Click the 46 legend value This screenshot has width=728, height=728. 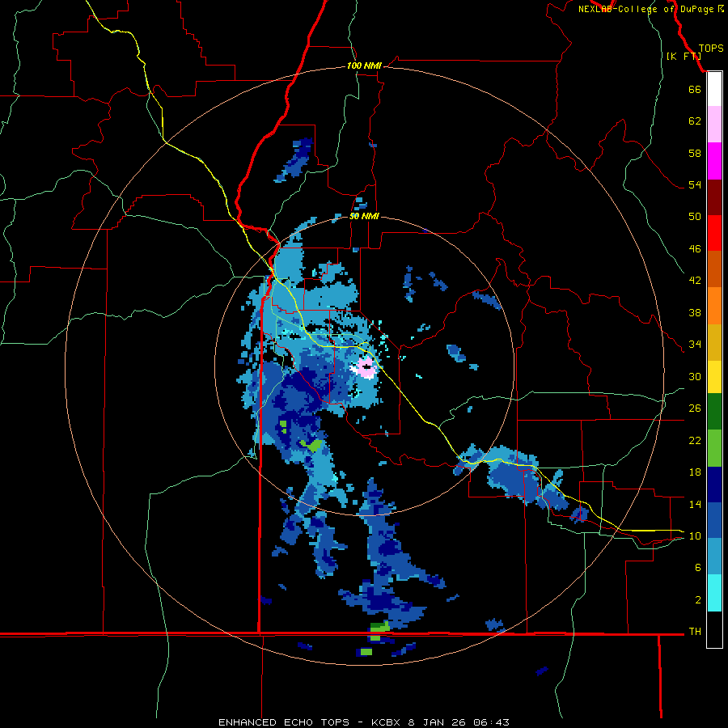(695, 249)
